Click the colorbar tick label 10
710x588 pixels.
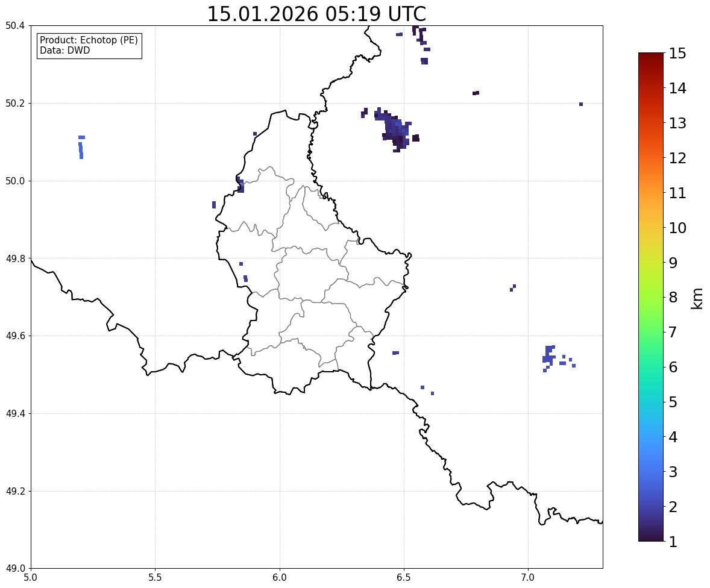point(677,228)
